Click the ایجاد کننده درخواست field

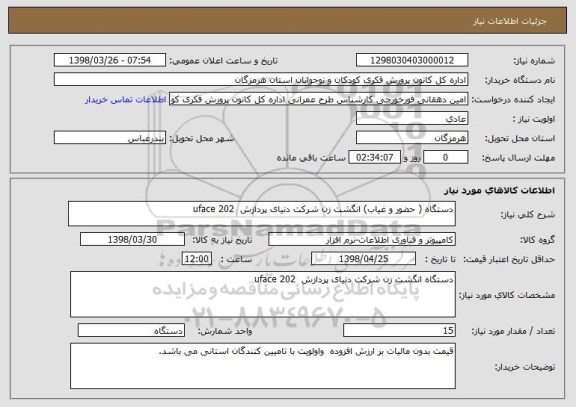pos(318,99)
